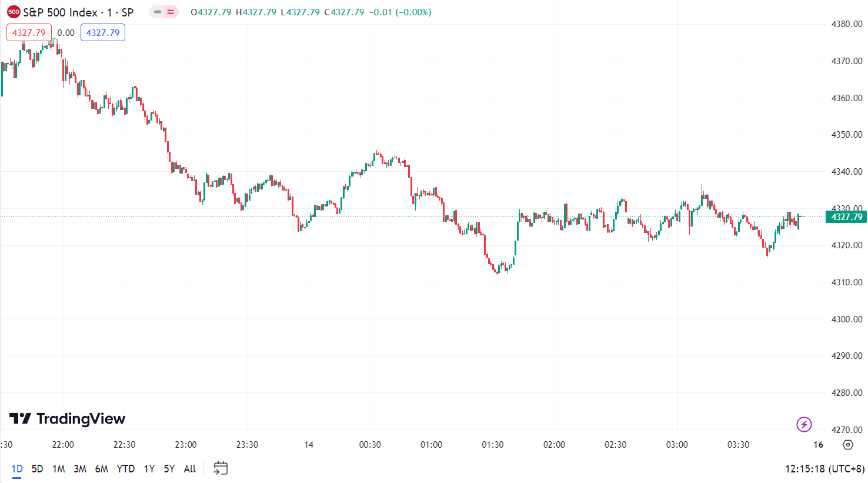Click the red sell price 4327.79 box
Viewport: 868px width, 483px height.
click(x=29, y=32)
